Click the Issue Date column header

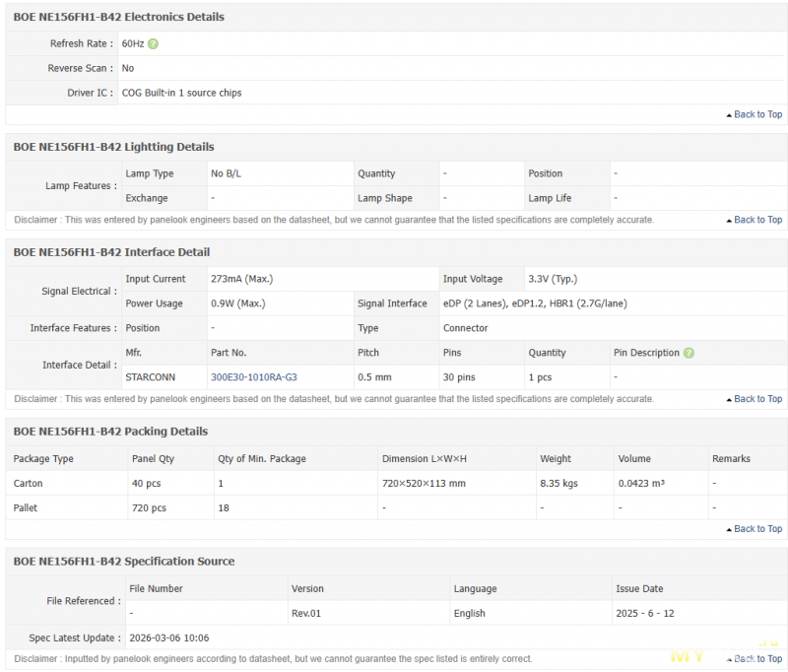coord(639,589)
